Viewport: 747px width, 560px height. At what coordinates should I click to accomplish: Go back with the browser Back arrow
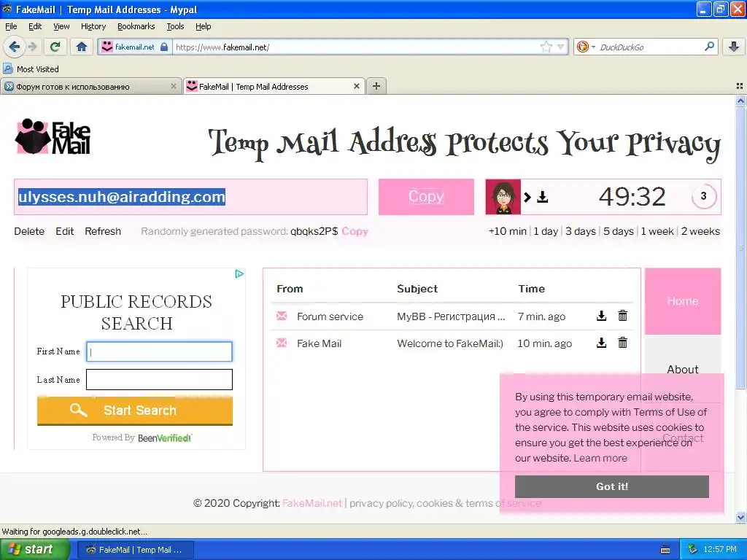15,47
